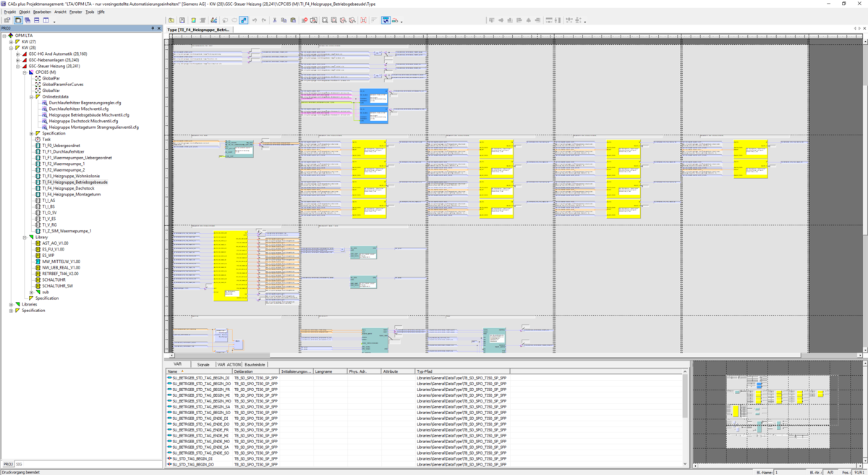Switch to the VAR_ACTION tab
Image resolution: width=868 pixels, height=475 pixels.
tap(229, 364)
